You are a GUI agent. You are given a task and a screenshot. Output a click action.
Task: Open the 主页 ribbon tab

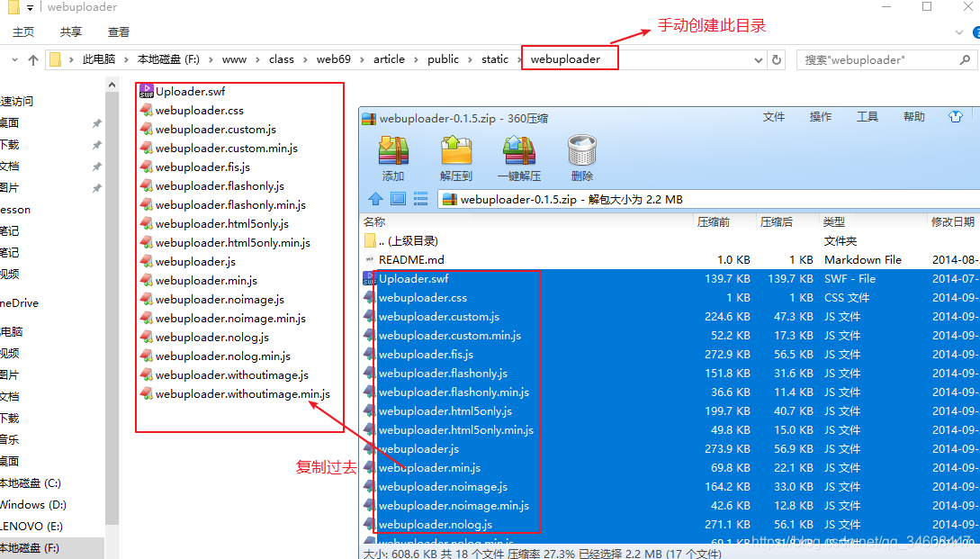pyautogui.click(x=23, y=32)
